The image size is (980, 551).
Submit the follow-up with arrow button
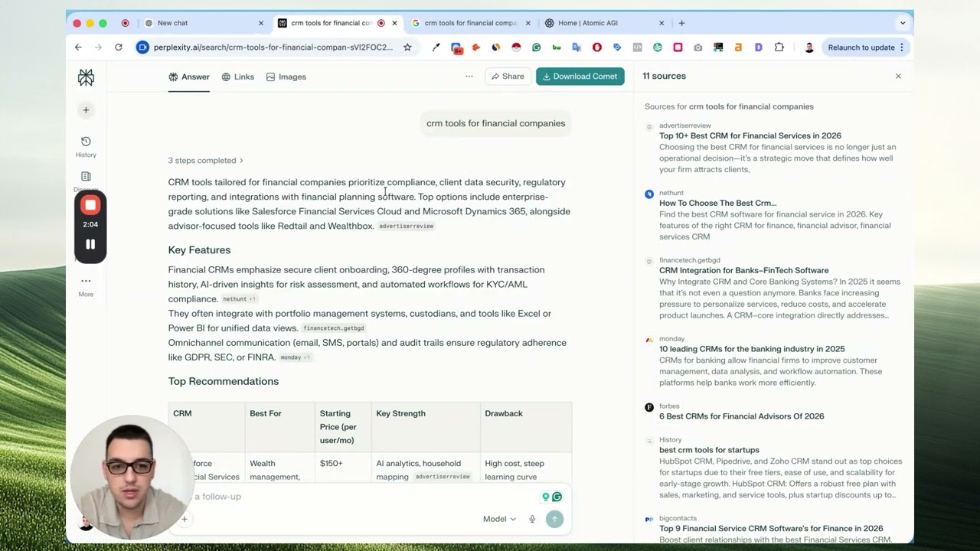(x=554, y=519)
